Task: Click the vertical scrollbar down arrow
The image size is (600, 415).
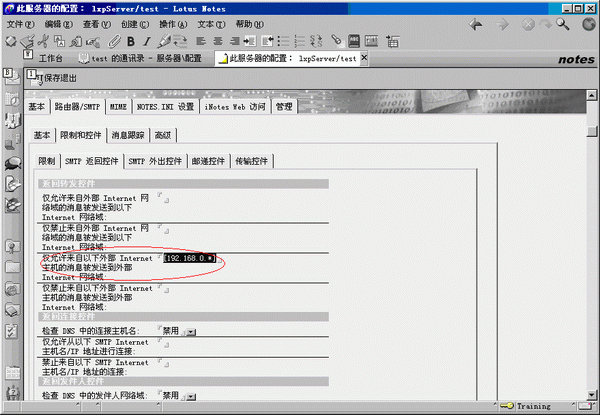Action: click(x=592, y=393)
